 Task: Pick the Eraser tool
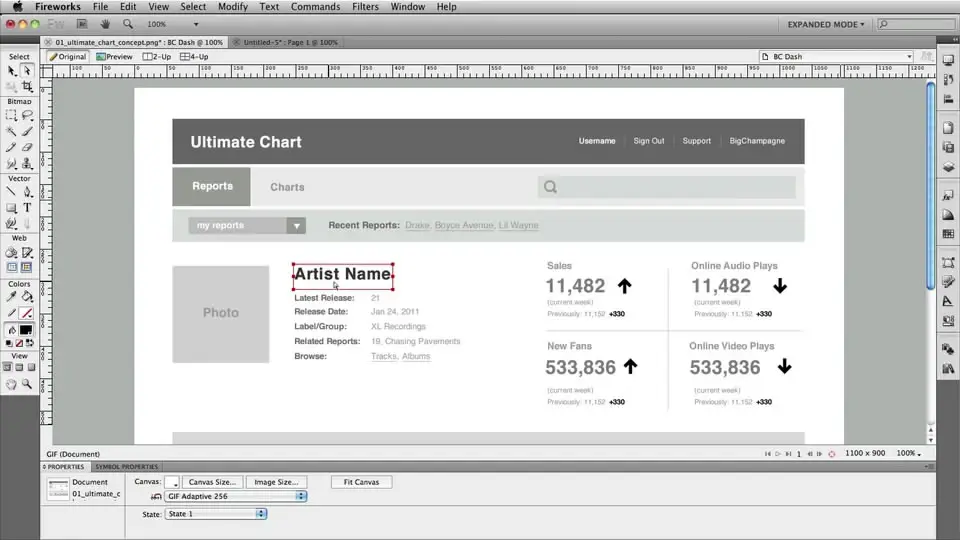click(x=27, y=148)
